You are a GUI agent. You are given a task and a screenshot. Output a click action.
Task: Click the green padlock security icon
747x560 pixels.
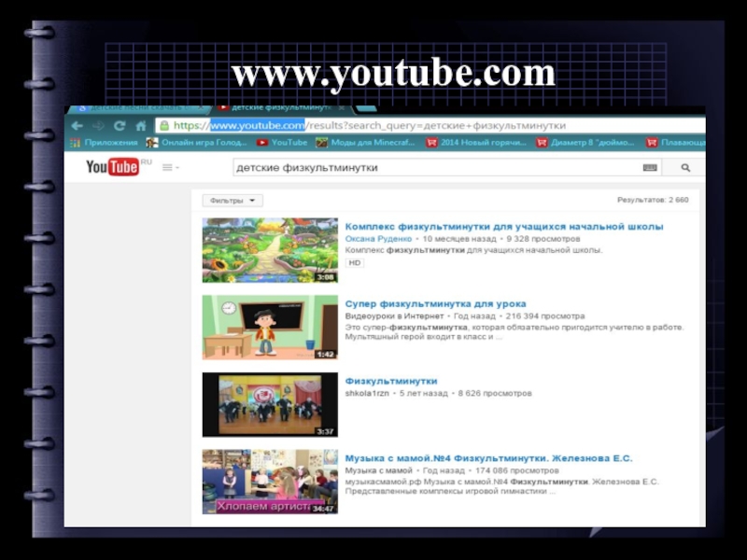click(x=164, y=126)
